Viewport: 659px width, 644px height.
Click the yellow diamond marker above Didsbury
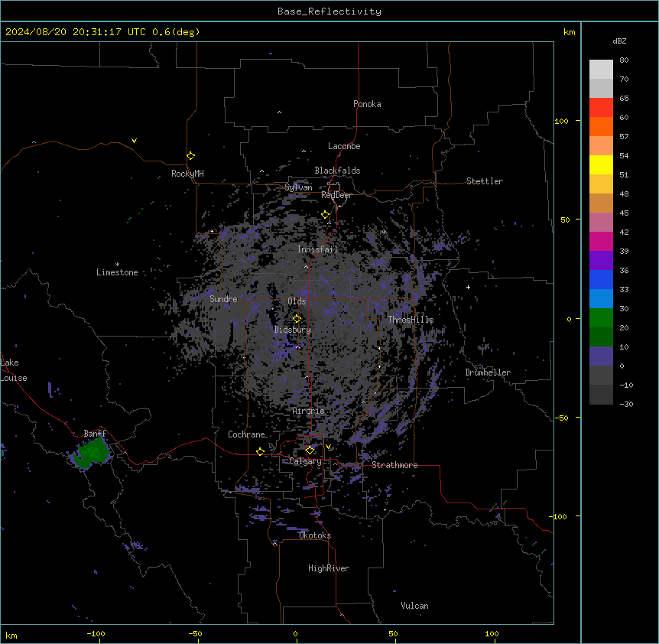pyautogui.click(x=297, y=318)
